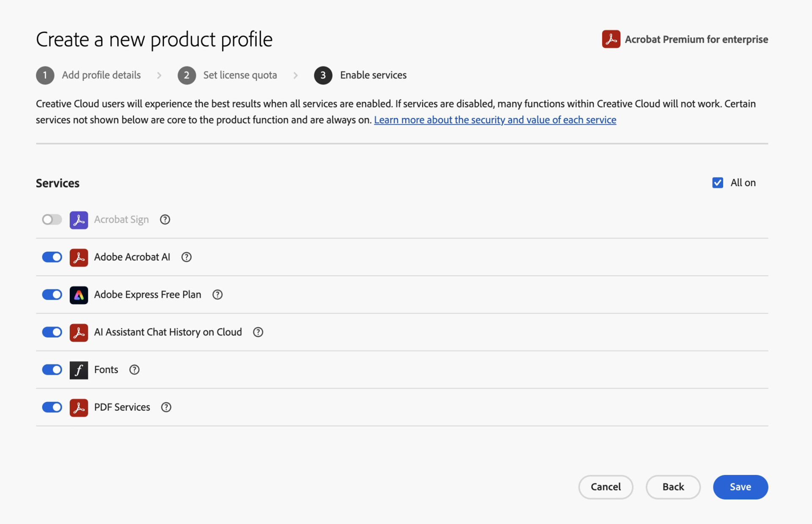Click the PDF Services red icon

(x=79, y=408)
